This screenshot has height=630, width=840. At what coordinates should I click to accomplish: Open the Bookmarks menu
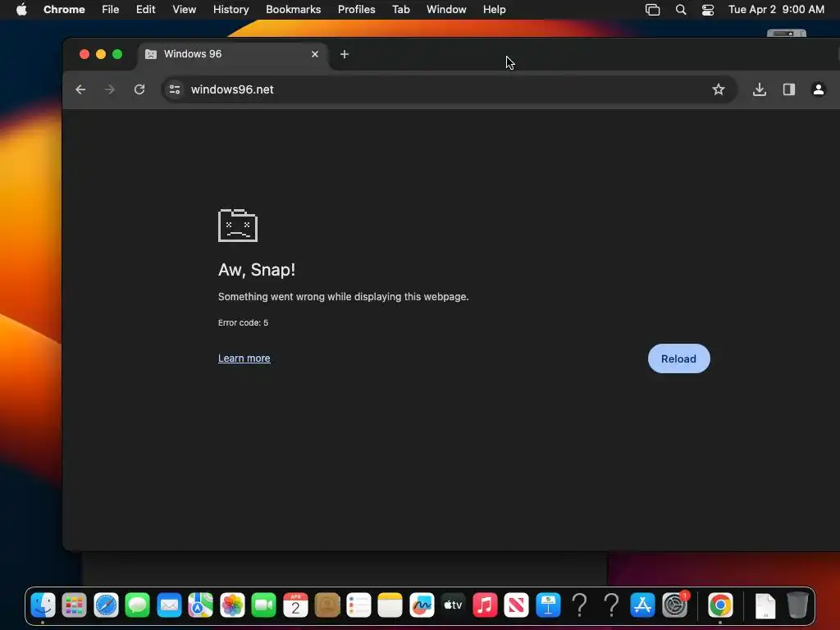[x=293, y=10]
